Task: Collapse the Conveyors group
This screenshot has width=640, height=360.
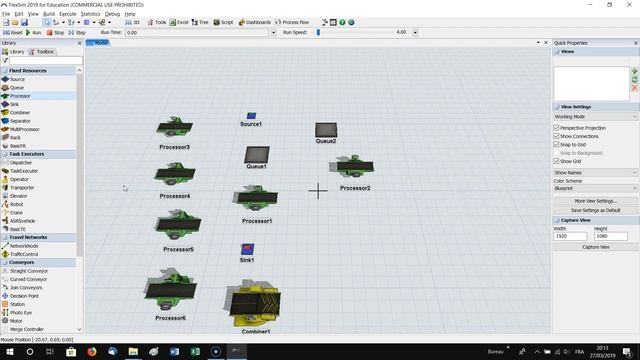Action: pos(5,262)
